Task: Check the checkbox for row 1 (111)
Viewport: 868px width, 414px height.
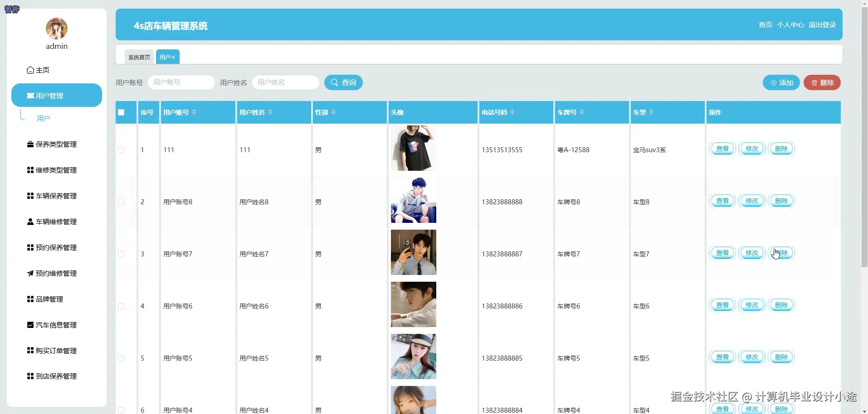Action: (x=121, y=150)
